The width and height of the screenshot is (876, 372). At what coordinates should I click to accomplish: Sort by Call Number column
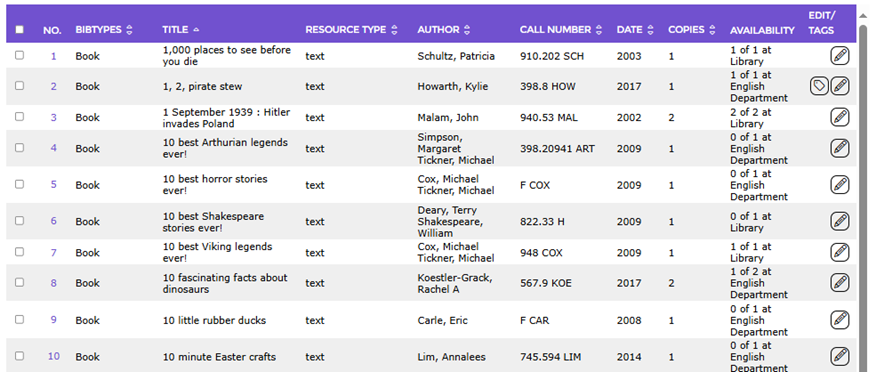tap(561, 30)
